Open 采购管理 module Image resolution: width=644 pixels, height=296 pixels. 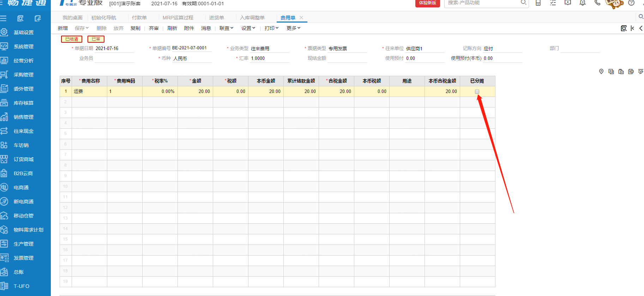tap(23, 75)
